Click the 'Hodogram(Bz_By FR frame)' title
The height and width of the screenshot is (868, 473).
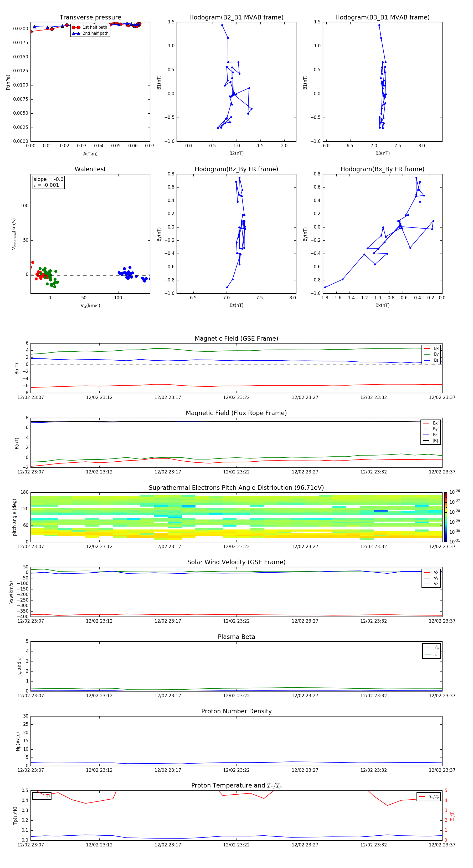click(236, 169)
